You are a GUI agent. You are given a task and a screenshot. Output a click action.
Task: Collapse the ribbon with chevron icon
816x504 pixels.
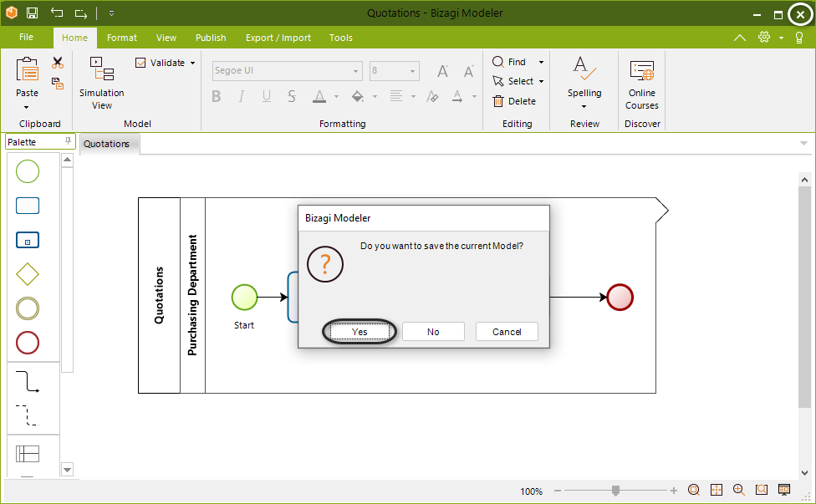click(739, 38)
